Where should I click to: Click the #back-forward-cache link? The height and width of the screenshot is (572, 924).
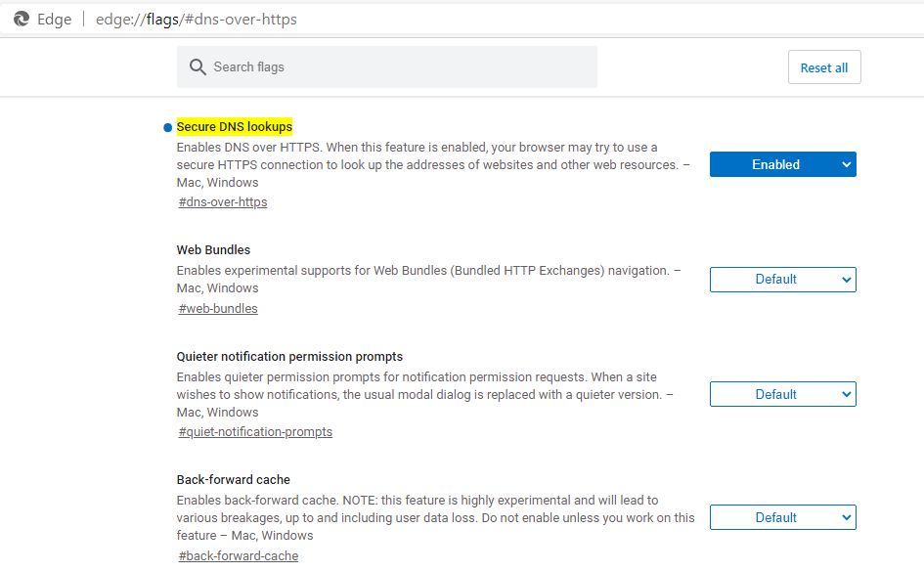239,555
